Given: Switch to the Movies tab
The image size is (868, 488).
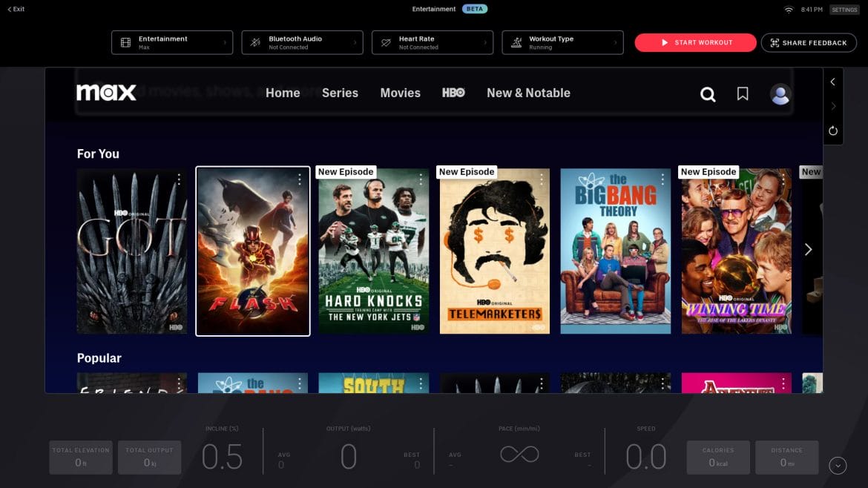Looking at the screenshot, I should [x=400, y=93].
